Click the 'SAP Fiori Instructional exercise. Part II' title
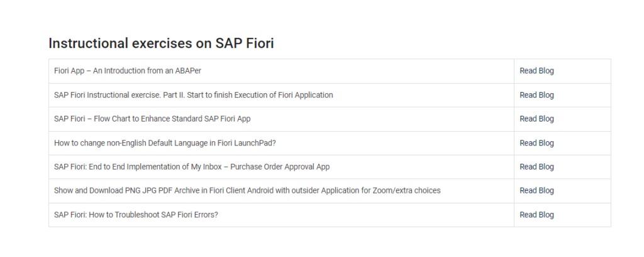This screenshot has width=644, height=257. pos(194,95)
